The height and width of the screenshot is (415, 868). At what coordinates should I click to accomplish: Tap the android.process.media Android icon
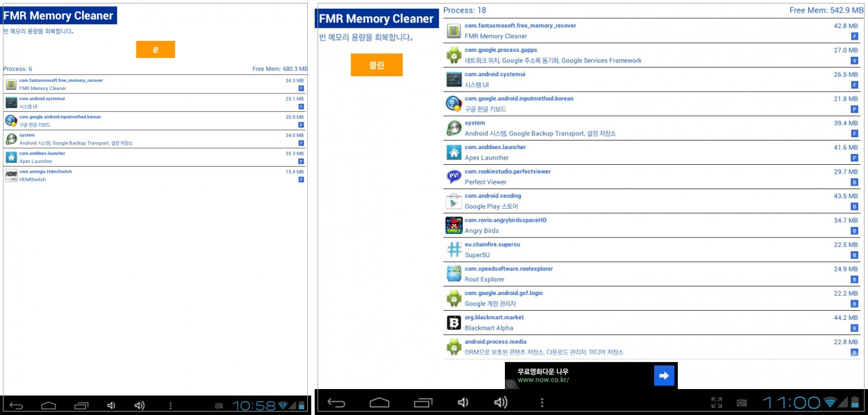[x=454, y=347]
